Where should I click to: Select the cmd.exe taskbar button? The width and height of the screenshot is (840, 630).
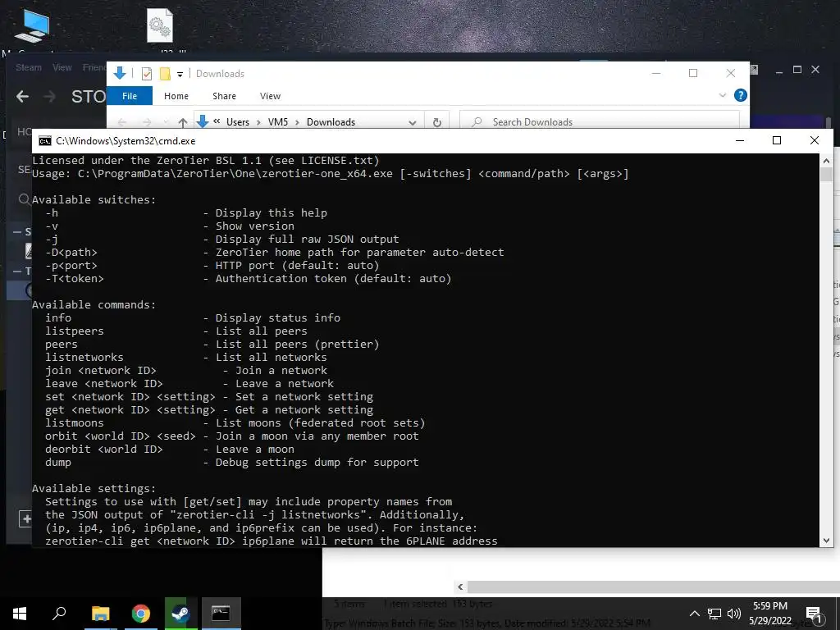click(x=221, y=613)
